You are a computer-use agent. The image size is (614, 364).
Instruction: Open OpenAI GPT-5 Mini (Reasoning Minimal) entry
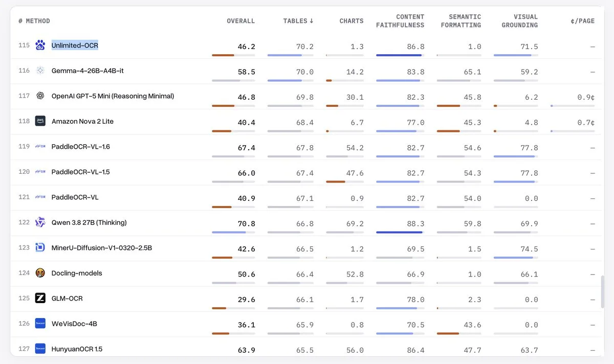tap(113, 96)
